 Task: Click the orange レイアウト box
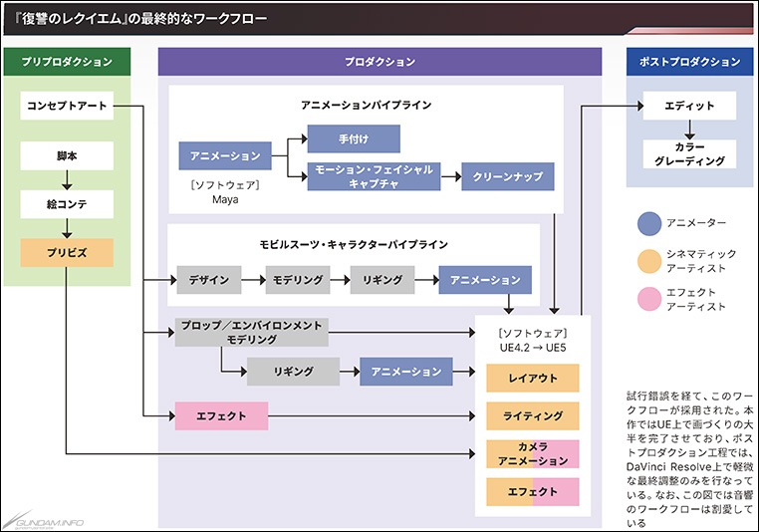(533, 379)
